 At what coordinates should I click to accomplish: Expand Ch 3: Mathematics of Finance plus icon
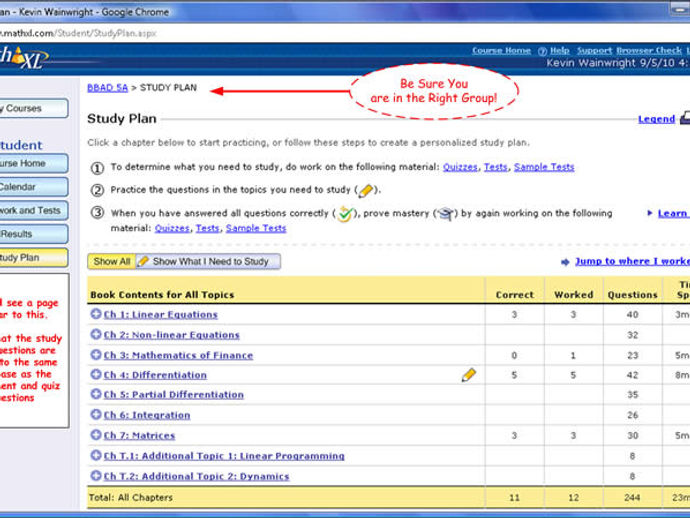click(96, 354)
